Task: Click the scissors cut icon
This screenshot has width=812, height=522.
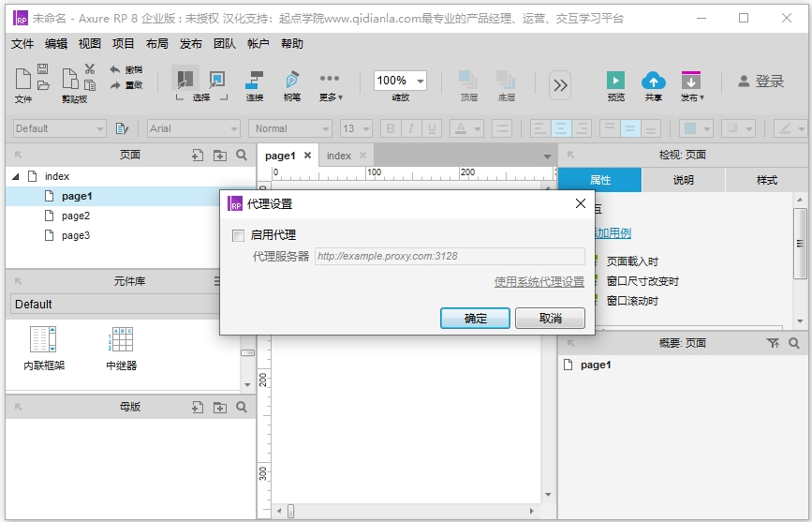Action: 90,68
